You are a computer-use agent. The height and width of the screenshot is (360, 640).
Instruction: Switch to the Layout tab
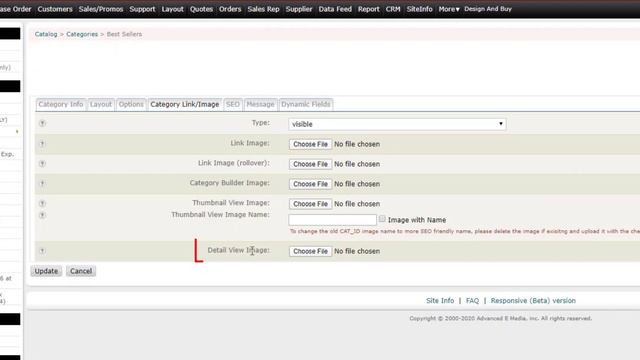coord(101,104)
